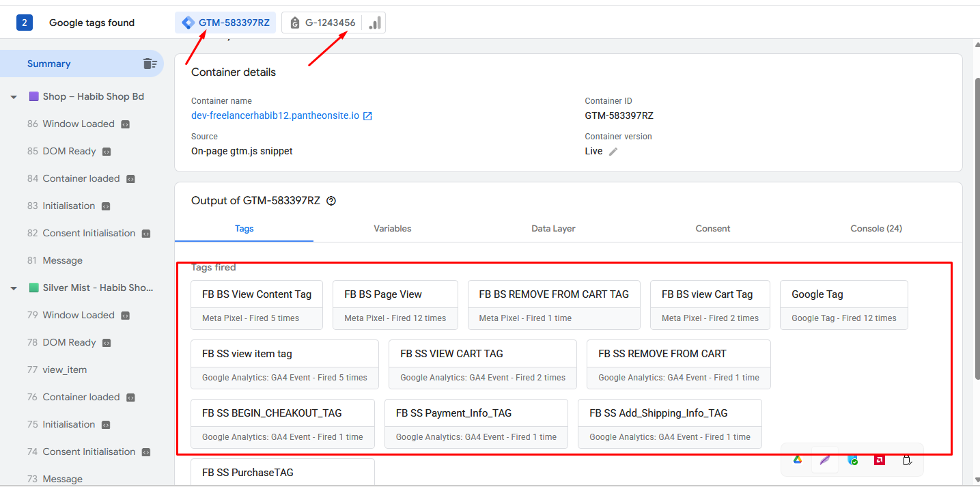Switch to the Variables tab
Screen dimensions: 980x487
click(393, 229)
